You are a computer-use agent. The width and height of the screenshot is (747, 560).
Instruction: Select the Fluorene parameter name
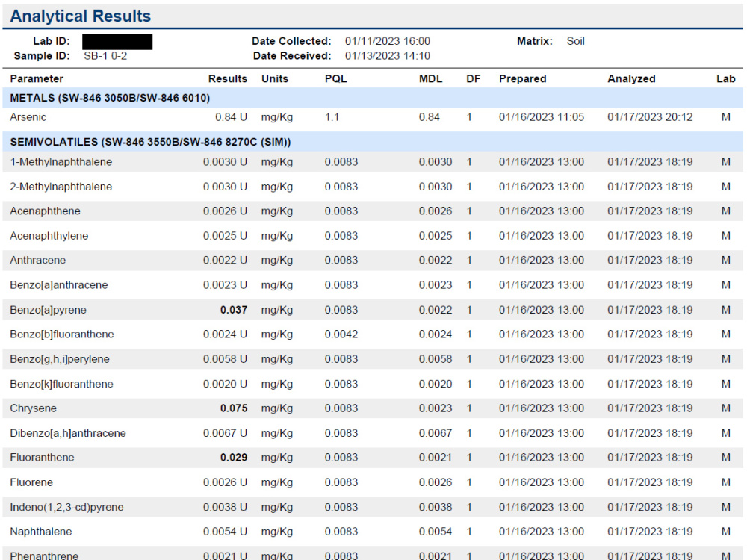31,482
